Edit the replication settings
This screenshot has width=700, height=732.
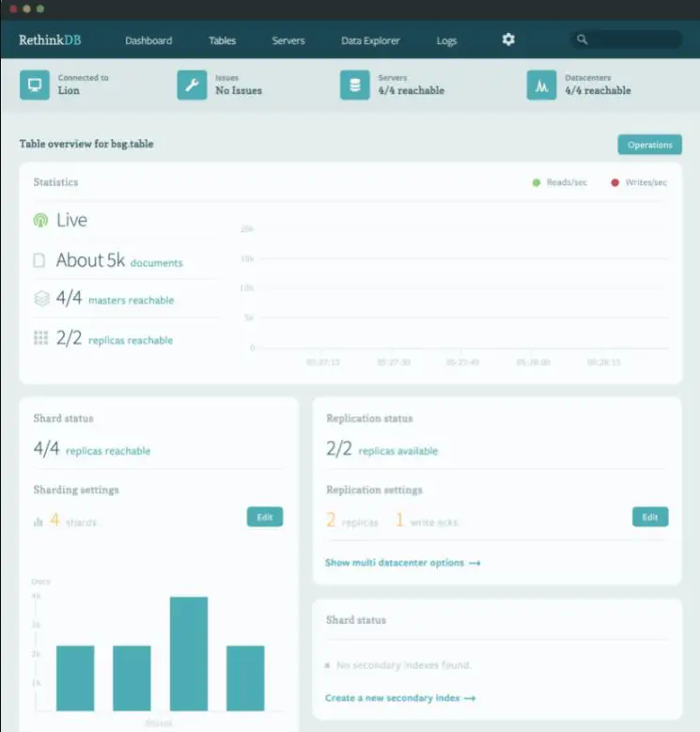[650, 517]
